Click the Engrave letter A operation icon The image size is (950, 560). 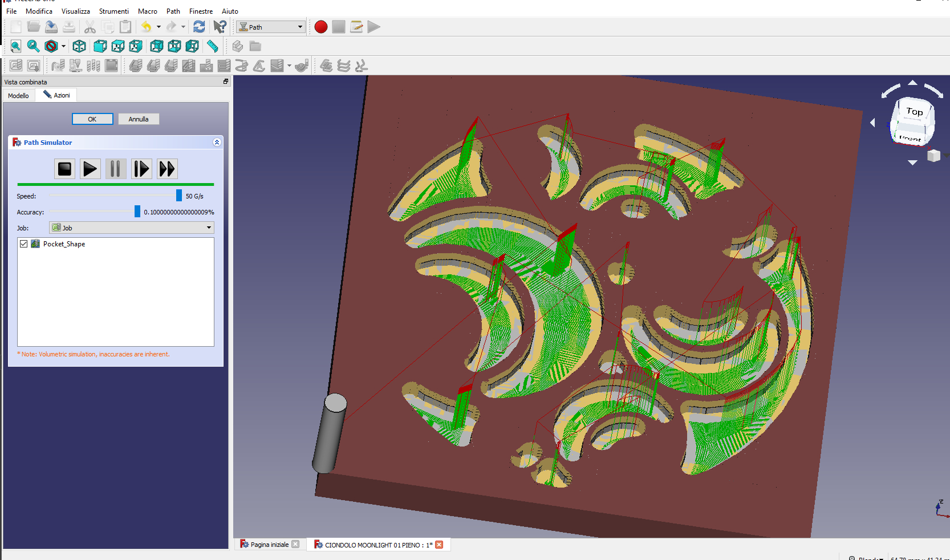259,66
